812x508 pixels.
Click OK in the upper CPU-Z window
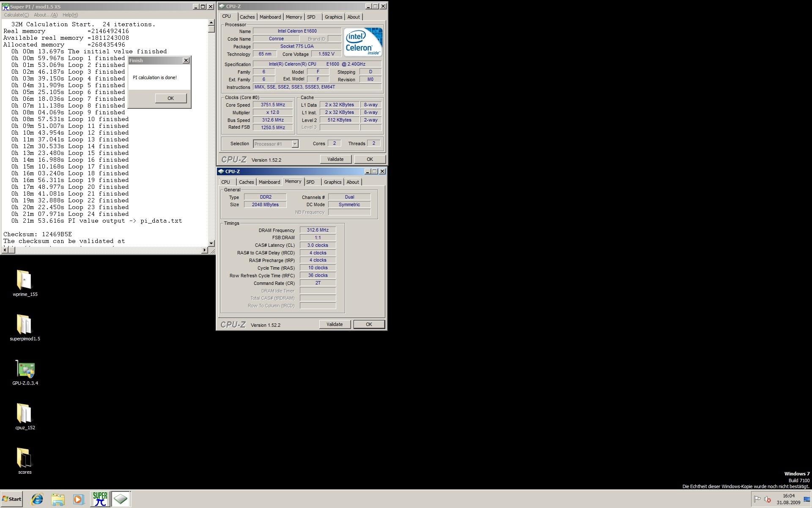tap(370, 159)
